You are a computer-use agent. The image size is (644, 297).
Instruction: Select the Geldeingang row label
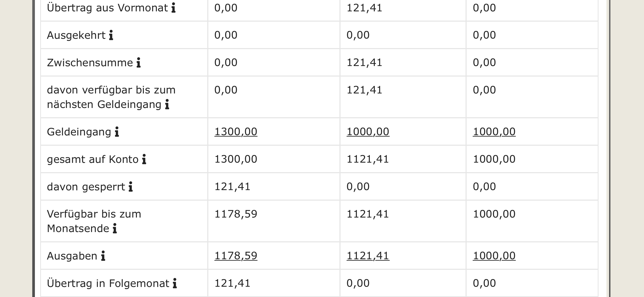coord(79,132)
